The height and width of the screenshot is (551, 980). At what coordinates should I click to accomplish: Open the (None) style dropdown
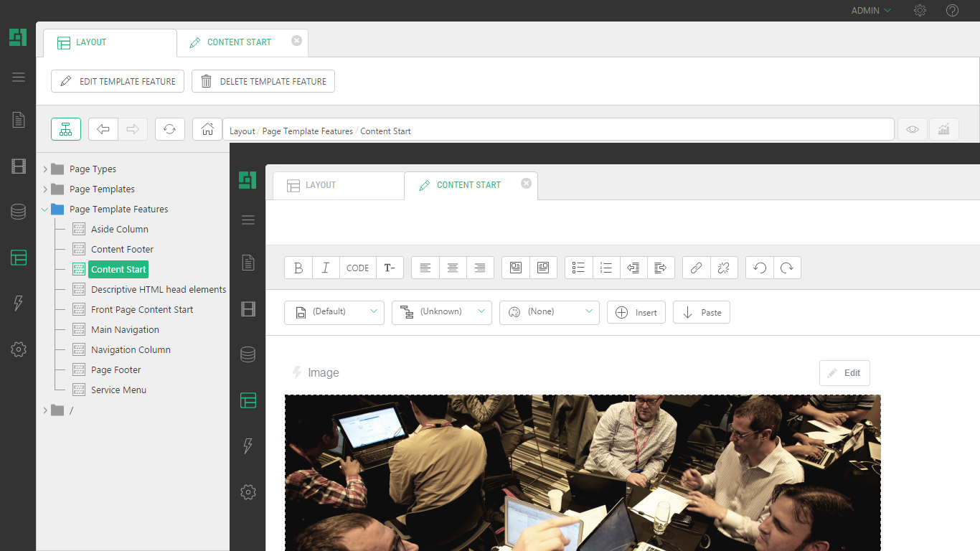(550, 312)
